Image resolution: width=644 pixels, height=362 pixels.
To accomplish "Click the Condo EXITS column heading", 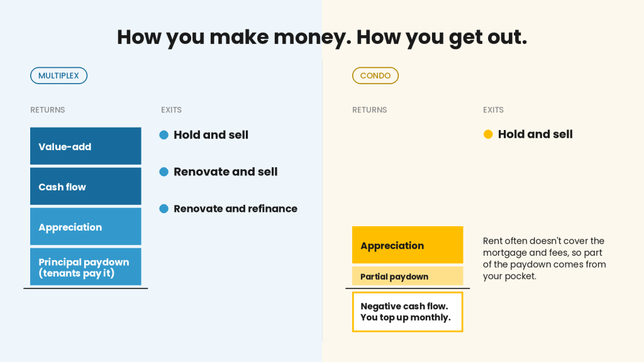I will pos(493,110).
